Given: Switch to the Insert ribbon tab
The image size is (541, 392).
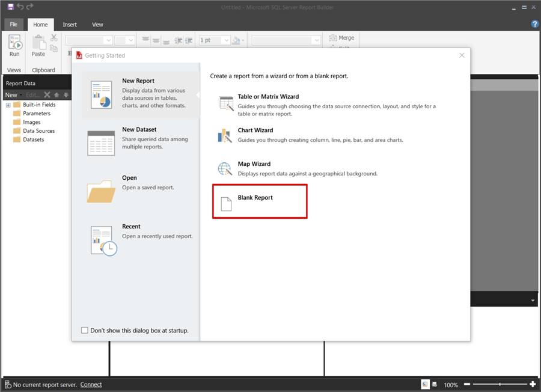Looking at the screenshot, I should click(x=70, y=25).
